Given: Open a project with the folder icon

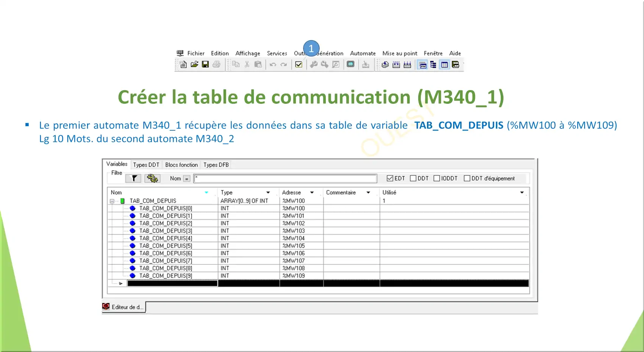Looking at the screenshot, I should point(194,64).
